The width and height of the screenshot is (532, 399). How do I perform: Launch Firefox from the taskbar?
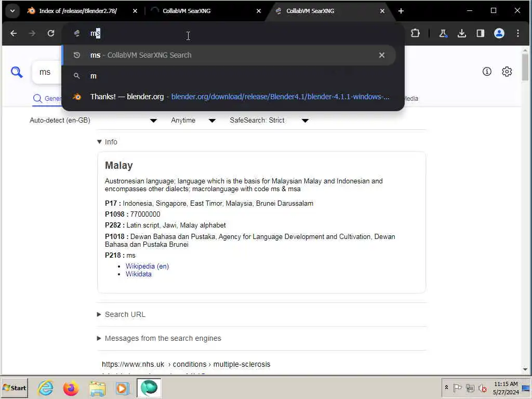[x=71, y=388]
